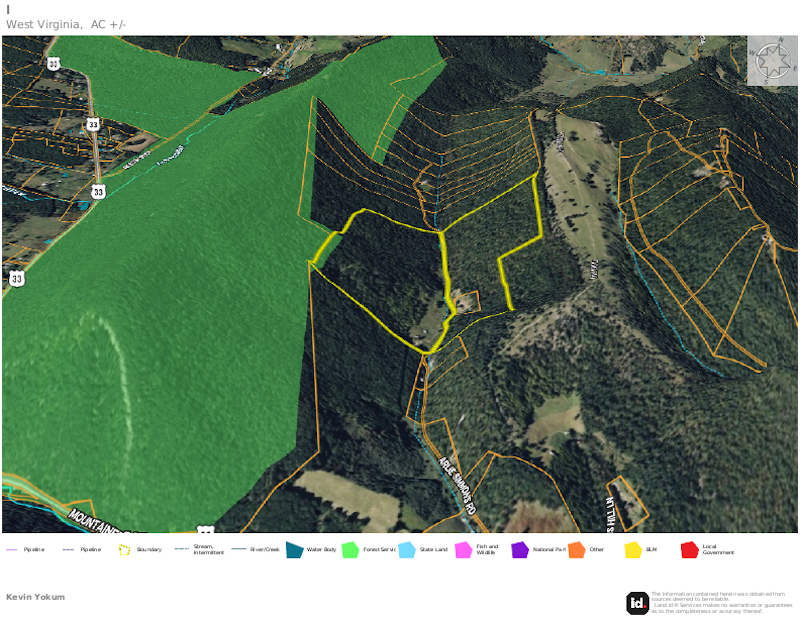This screenshot has height=618, width=800.
Task: Select the purple National Park swatch
Action: point(519,550)
